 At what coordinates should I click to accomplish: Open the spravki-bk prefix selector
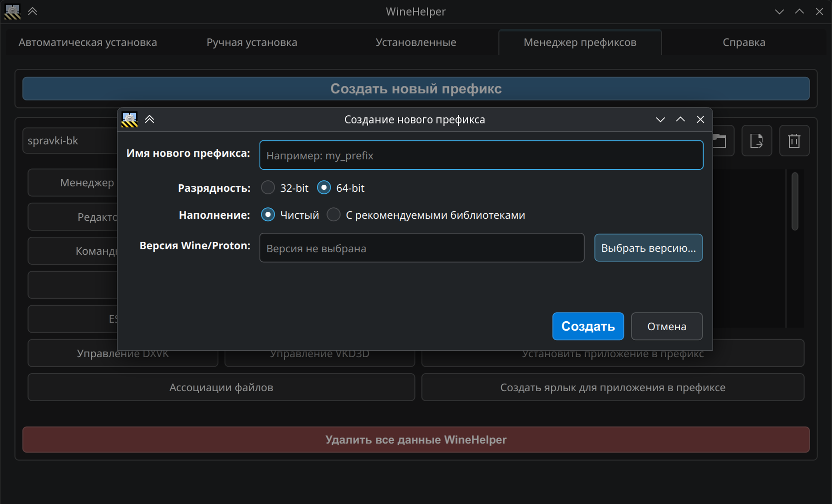click(x=70, y=141)
